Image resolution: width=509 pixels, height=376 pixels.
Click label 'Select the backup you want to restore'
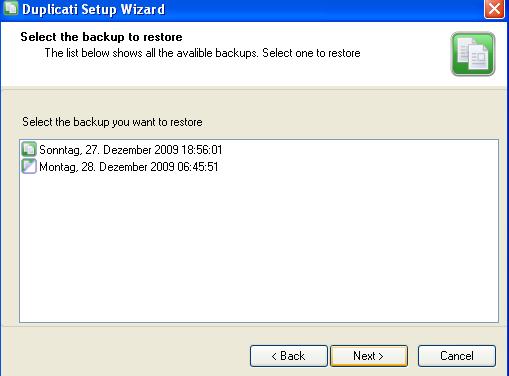tap(112, 122)
